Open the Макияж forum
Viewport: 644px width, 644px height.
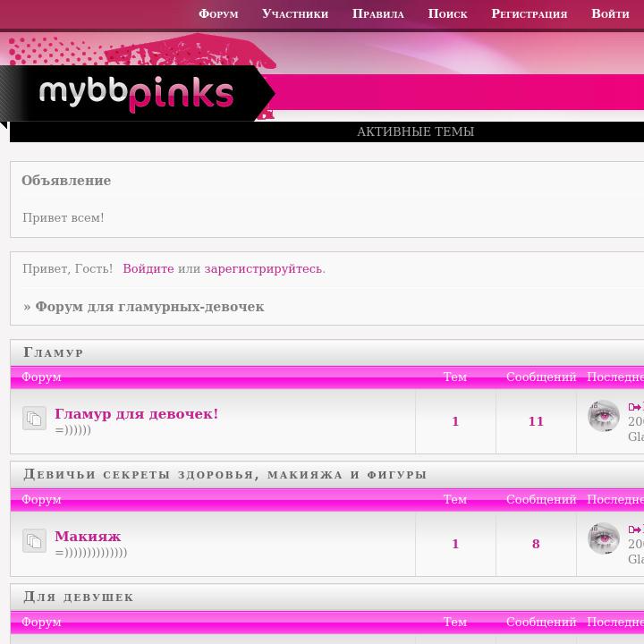(88, 536)
